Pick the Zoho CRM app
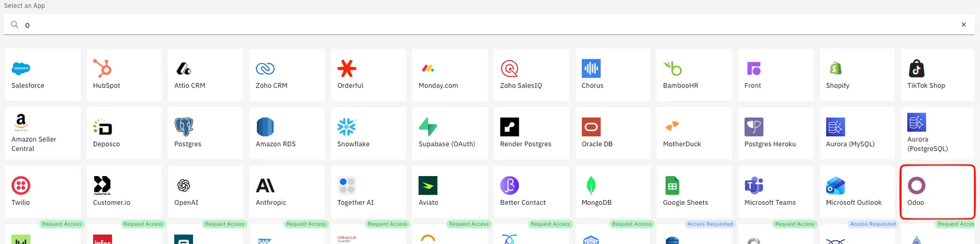980x244 pixels. (287, 75)
